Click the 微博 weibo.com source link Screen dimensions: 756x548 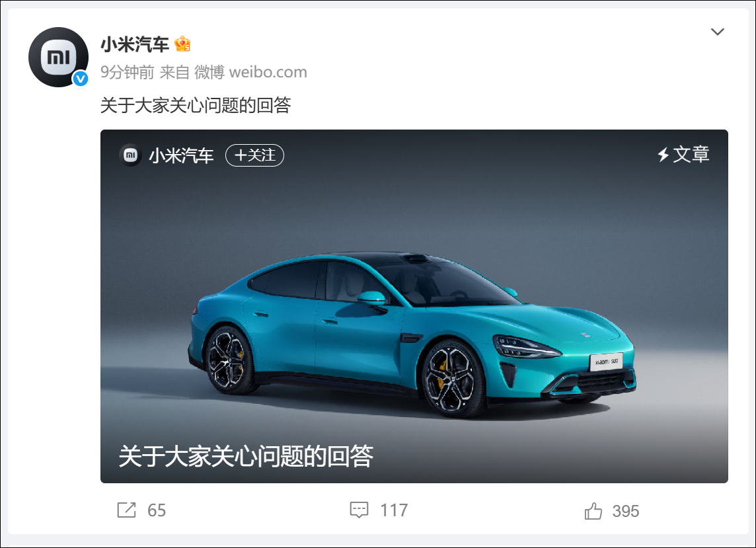coord(250,72)
